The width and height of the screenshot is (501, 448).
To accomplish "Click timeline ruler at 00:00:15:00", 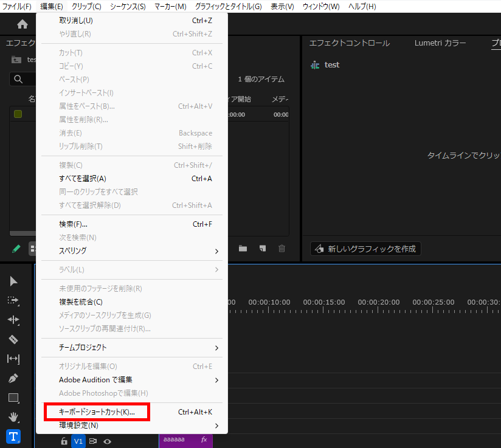I will click(323, 302).
